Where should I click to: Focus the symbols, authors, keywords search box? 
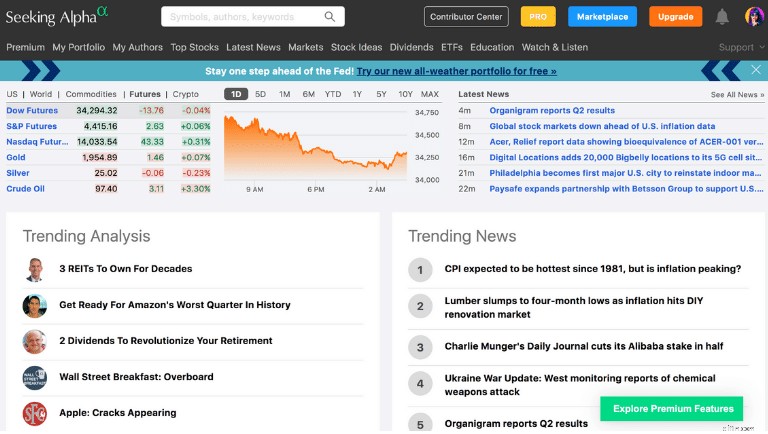[253, 17]
